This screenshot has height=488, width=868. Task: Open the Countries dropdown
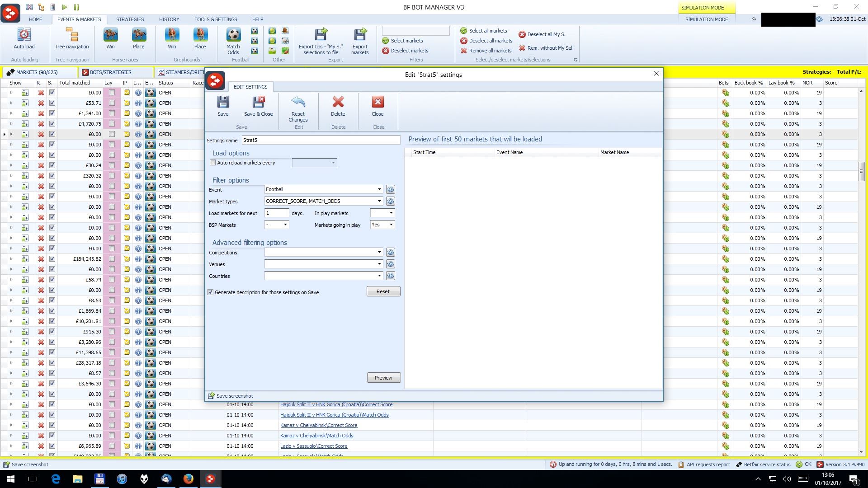[x=379, y=276]
